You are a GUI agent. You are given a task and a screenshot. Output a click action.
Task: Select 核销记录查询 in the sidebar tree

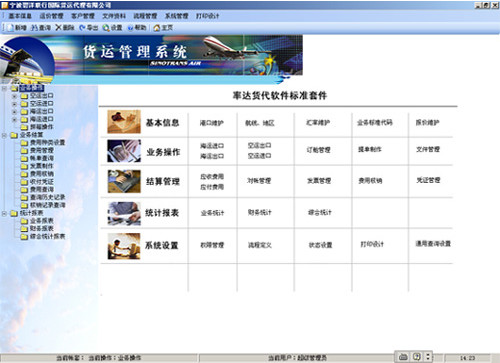(48, 205)
